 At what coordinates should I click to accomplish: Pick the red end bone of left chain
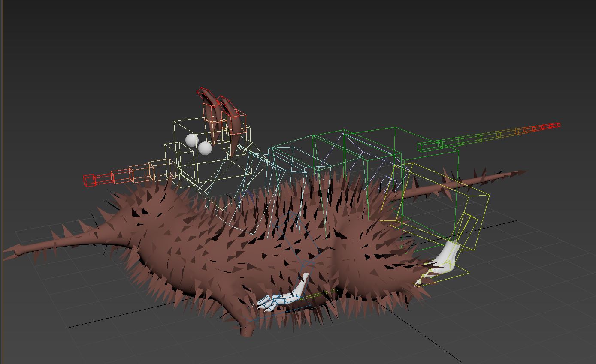(89, 180)
